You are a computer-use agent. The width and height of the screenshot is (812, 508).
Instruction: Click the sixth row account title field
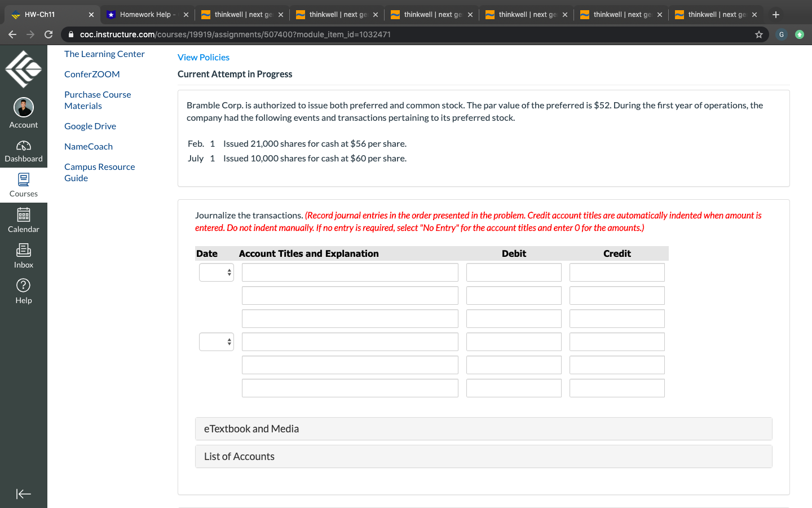[x=350, y=388]
